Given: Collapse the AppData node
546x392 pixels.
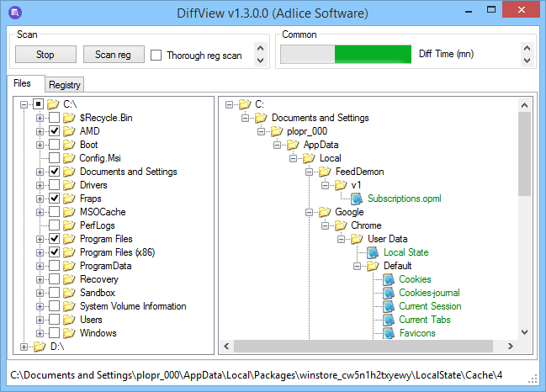Looking at the screenshot, I should coord(277,145).
